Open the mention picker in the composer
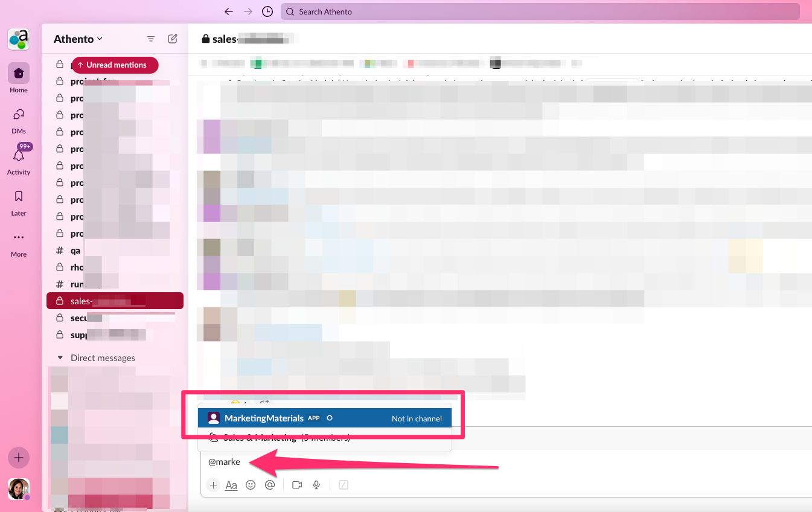Viewport: 812px width, 512px height. [x=270, y=485]
